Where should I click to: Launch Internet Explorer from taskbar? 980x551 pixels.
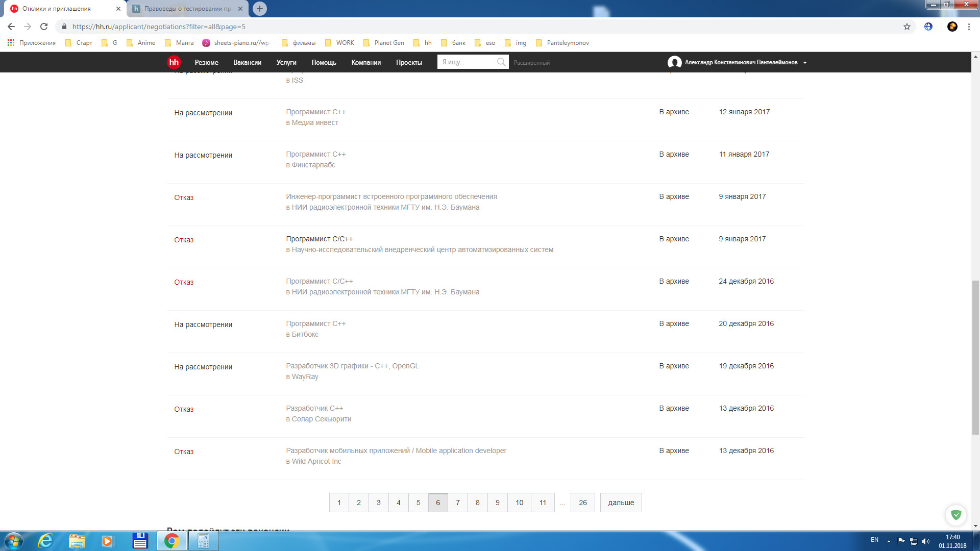(45, 541)
